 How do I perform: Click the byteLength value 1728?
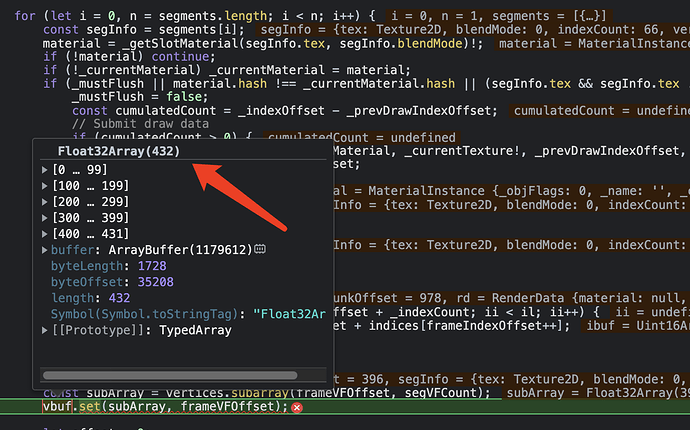tap(152, 266)
